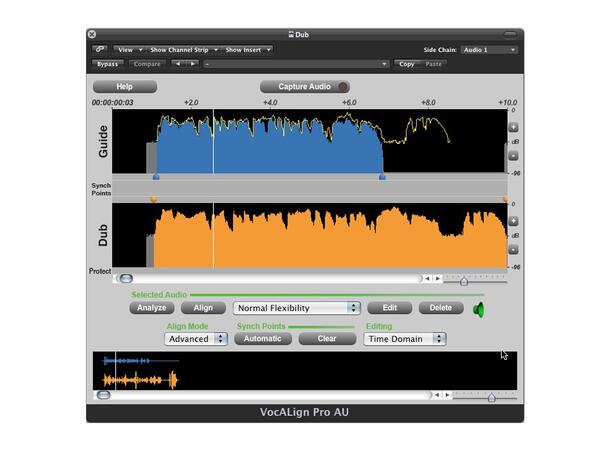Click the +4.0 ruler time label
This screenshot has width=610, height=450.
point(270,103)
